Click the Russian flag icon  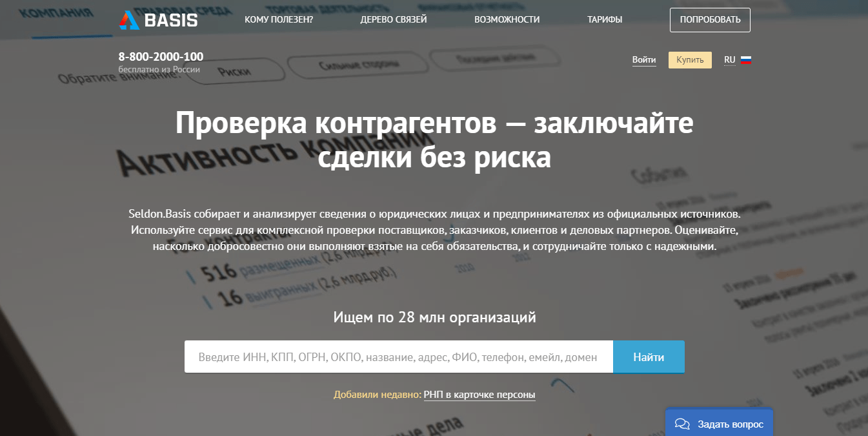pos(746,60)
